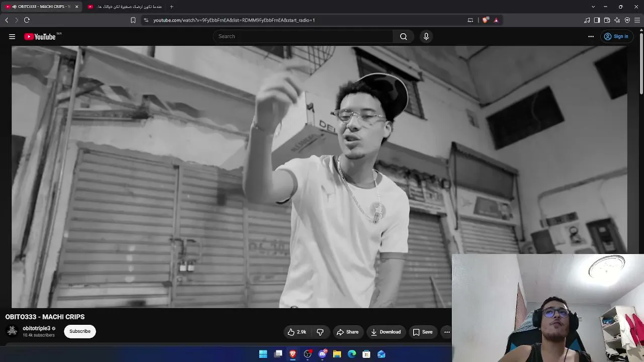Image resolution: width=644 pixels, height=362 pixels.
Task: Start voice search with the microphone
Action: tap(426, 36)
